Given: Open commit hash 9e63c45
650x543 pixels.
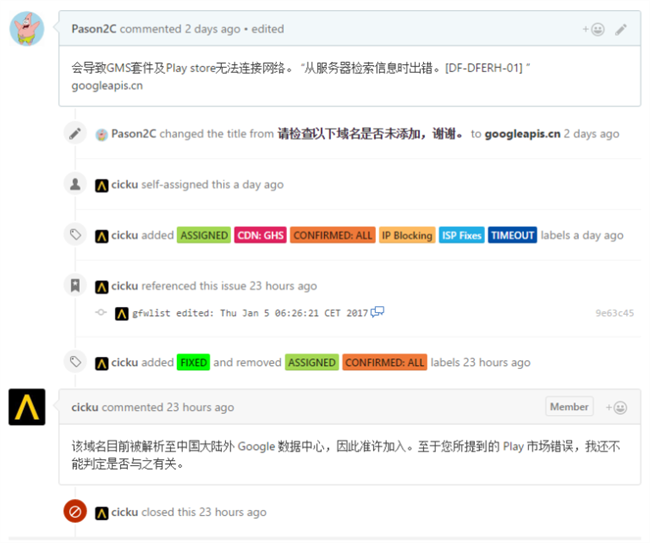Looking at the screenshot, I should point(614,313).
